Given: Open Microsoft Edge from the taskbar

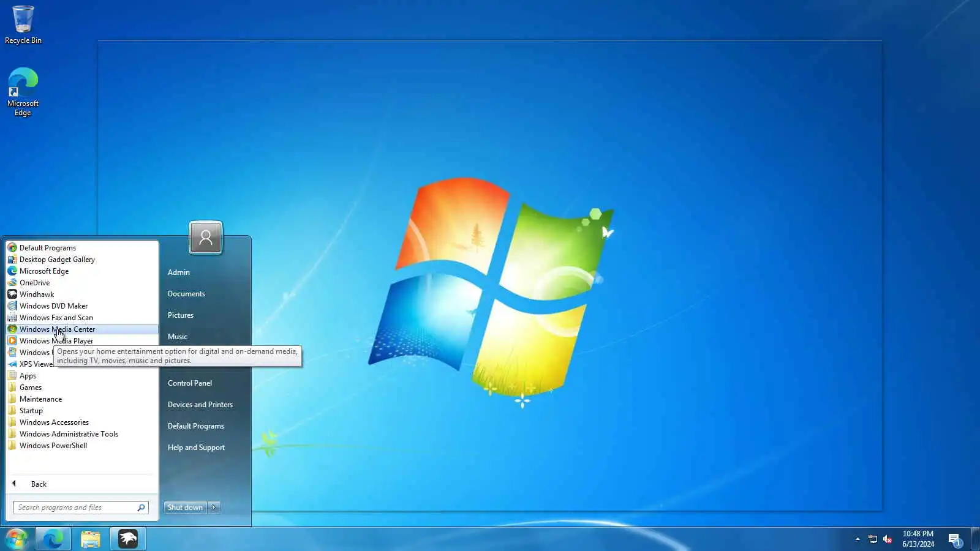Looking at the screenshot, I should (x=53, y=539).
